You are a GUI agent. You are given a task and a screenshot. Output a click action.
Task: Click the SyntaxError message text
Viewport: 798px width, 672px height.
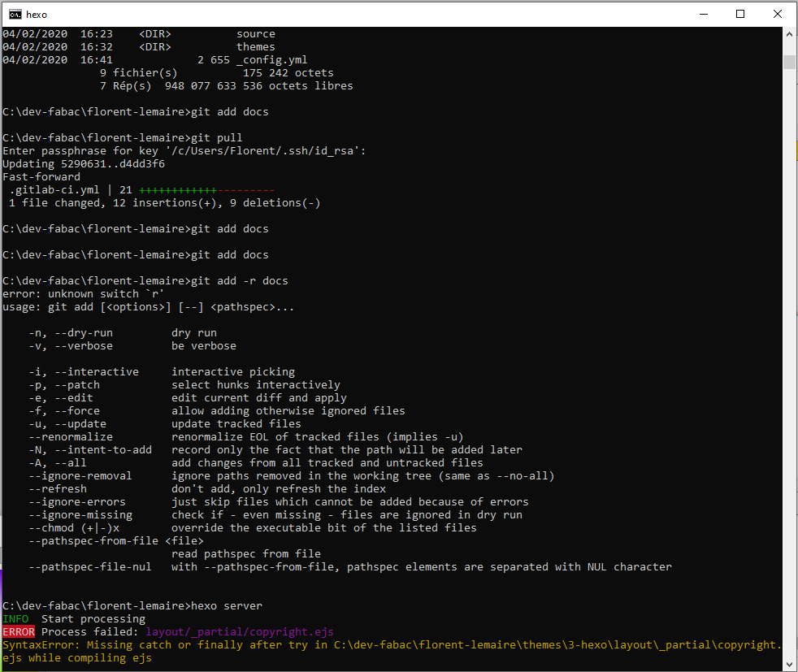tap(392, 651)
